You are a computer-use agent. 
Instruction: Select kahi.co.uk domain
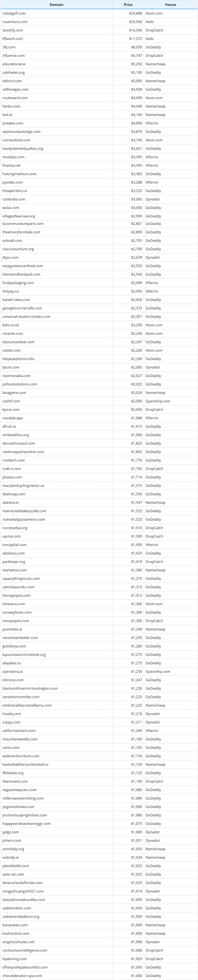11,325
